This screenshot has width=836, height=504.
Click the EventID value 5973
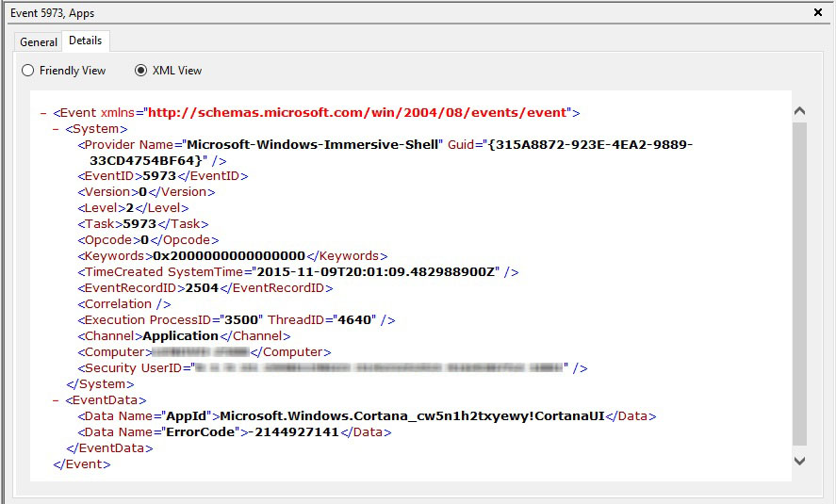(x=159, y=176)
